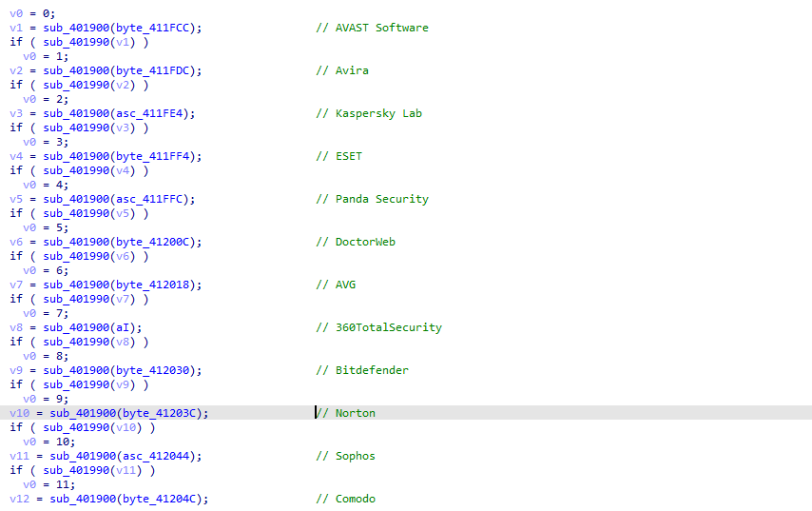The width and height of the screenshot is (812, 511).
Task: Select the 360TotalSecurity comment
Action: [x=378, y=327]
